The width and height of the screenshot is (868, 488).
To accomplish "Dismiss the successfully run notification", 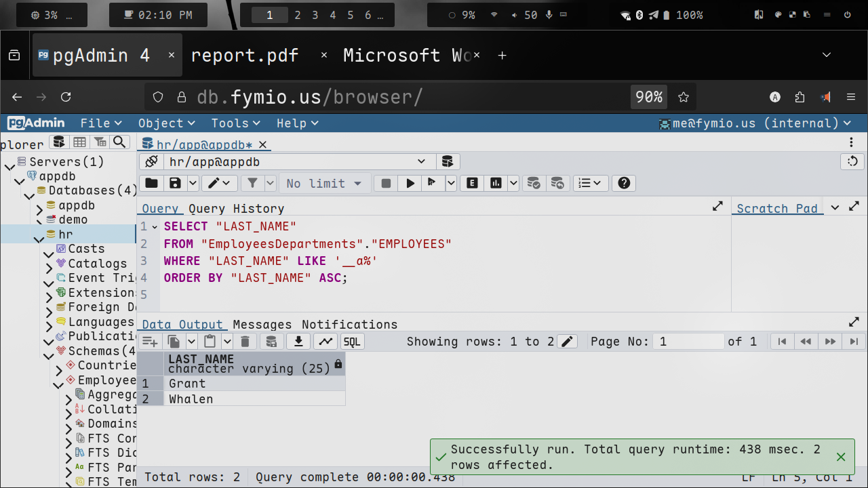I will click(841, 457).
